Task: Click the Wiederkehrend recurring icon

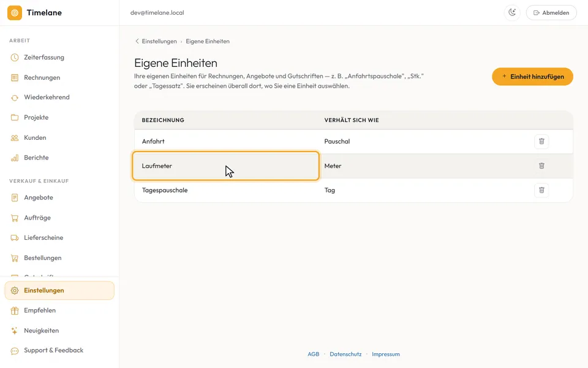Action: coord(15,98)
